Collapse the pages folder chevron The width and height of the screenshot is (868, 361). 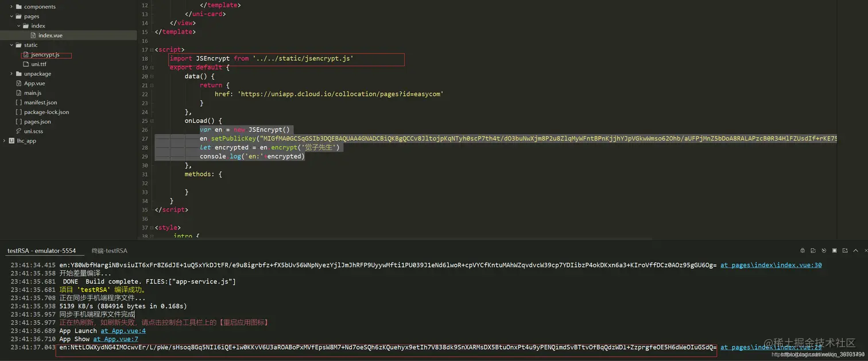click(x=11, y=17)
